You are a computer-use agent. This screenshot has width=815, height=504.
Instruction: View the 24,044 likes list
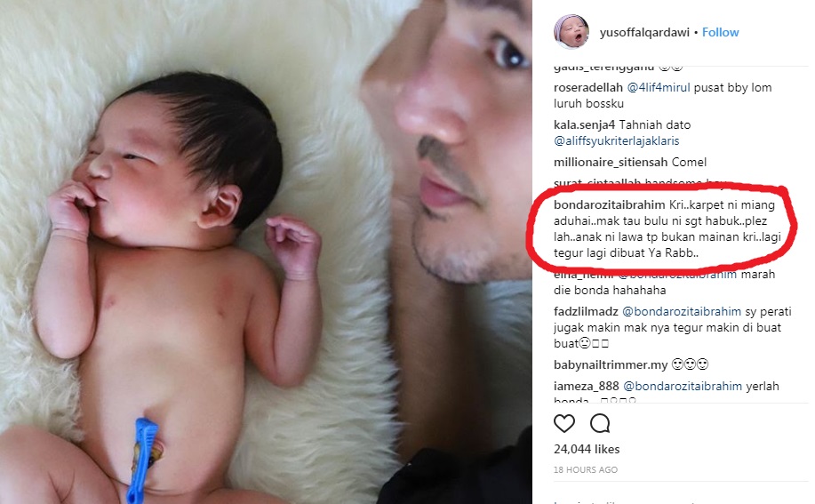587,449
